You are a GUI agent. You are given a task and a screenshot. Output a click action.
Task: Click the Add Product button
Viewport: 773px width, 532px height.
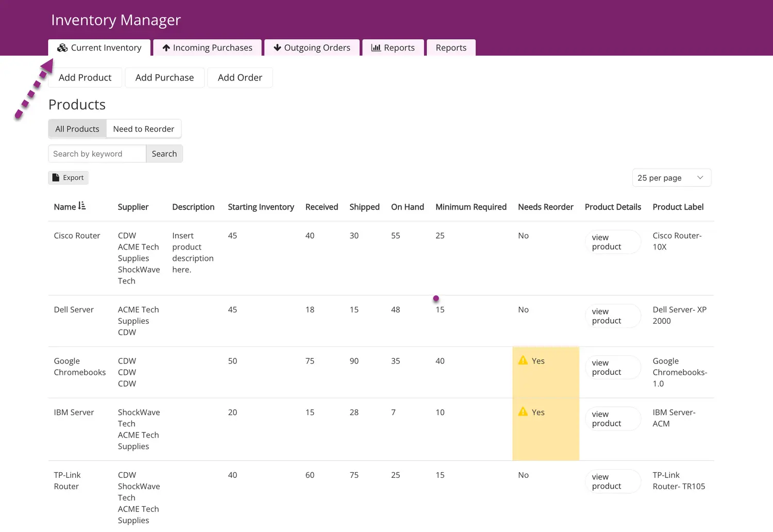tap(85, 78)
